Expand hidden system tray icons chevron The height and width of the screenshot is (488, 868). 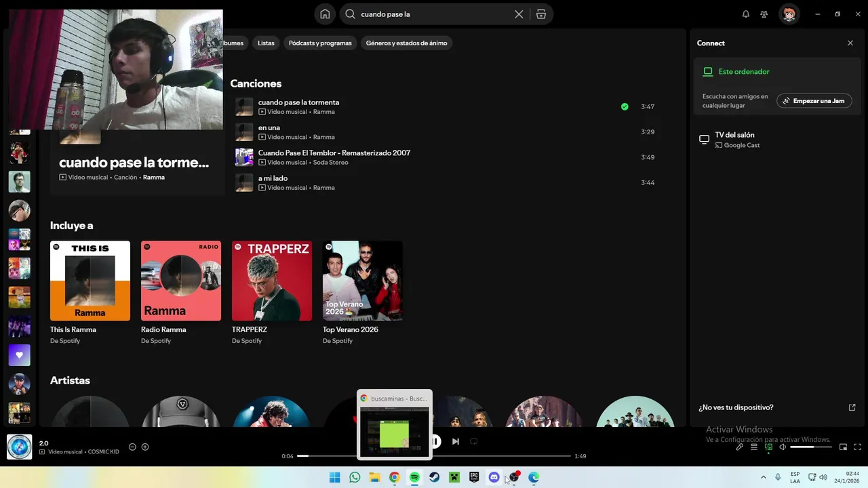tap(764, 477)
